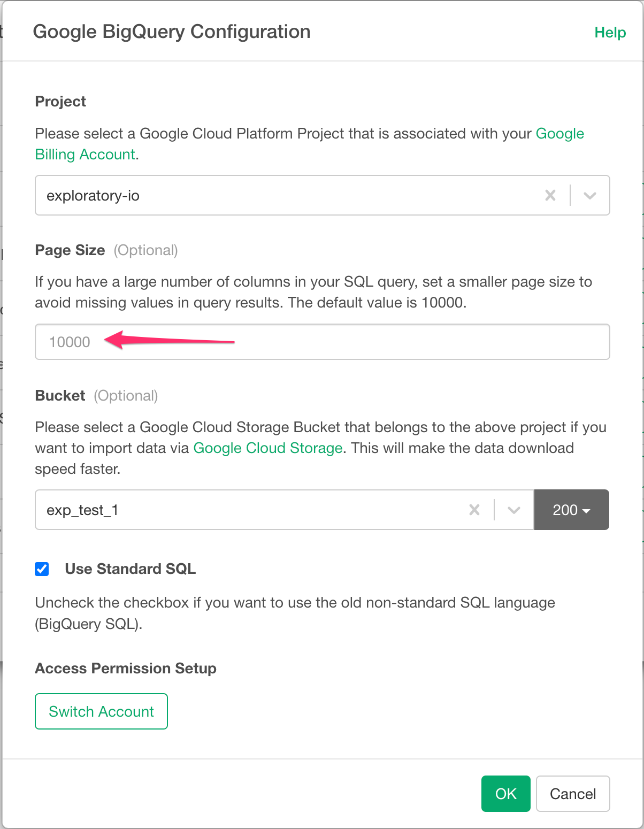
Task: Clear the exp_test_1 bucket selection
Action: click(474, 510)
